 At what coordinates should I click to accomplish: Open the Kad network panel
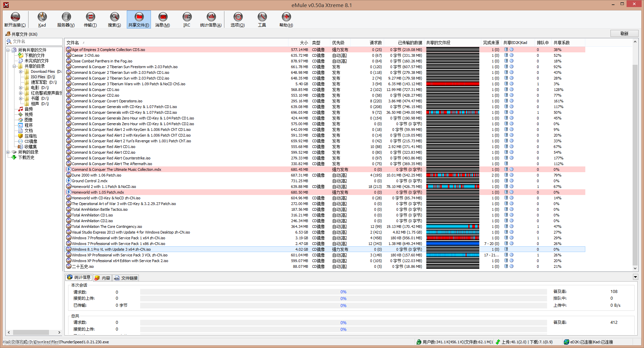(x=42, y=19)
